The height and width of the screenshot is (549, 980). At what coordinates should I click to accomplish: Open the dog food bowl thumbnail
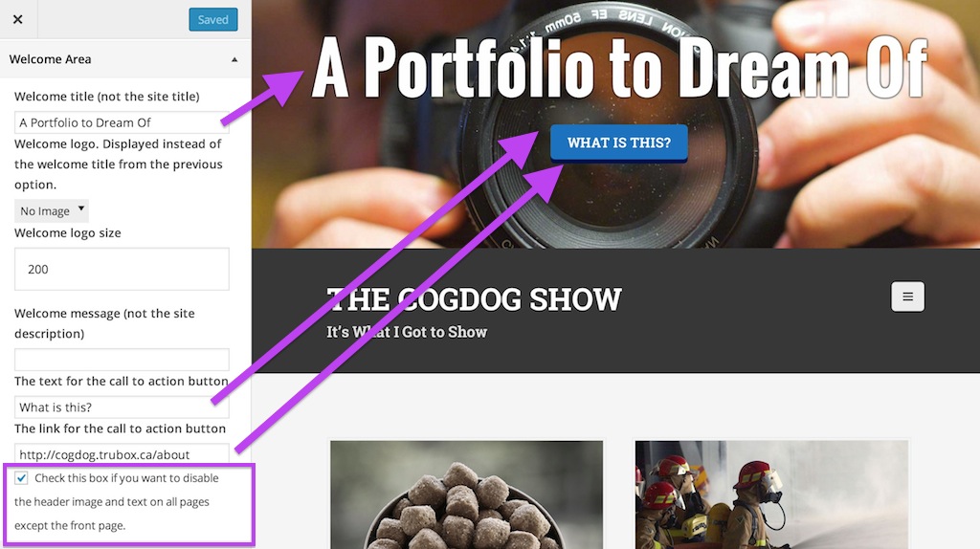pyautogui.click(x=466, y=494)
